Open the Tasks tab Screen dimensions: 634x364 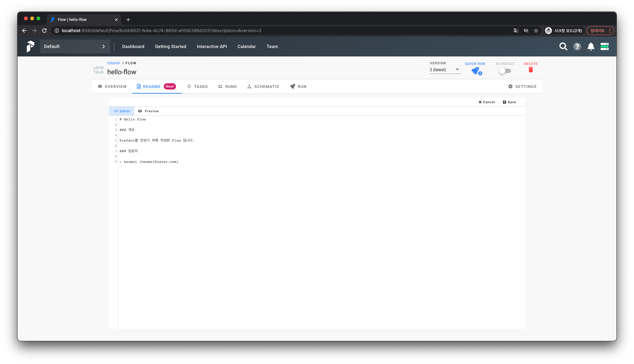coord(197,87)
